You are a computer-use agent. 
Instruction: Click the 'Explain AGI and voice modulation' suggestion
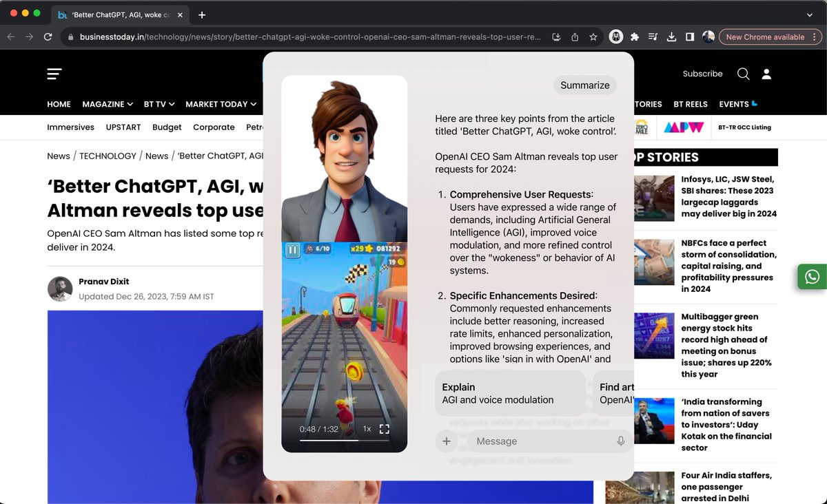510,393
